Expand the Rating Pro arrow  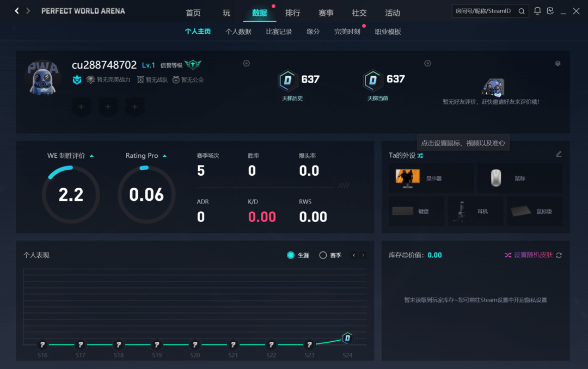pyautogui.click(x=164, y=156)
